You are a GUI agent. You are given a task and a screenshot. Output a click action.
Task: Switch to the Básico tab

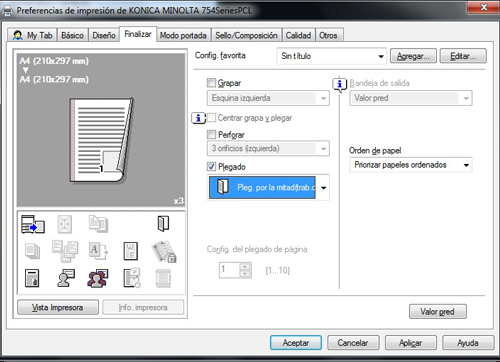click(72, 35)
